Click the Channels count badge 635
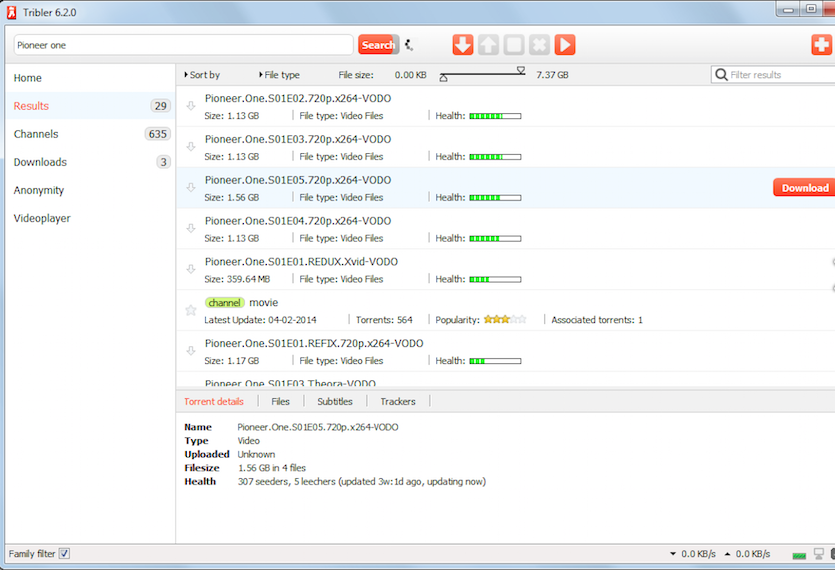835x570 pixels. coord(158,134)
